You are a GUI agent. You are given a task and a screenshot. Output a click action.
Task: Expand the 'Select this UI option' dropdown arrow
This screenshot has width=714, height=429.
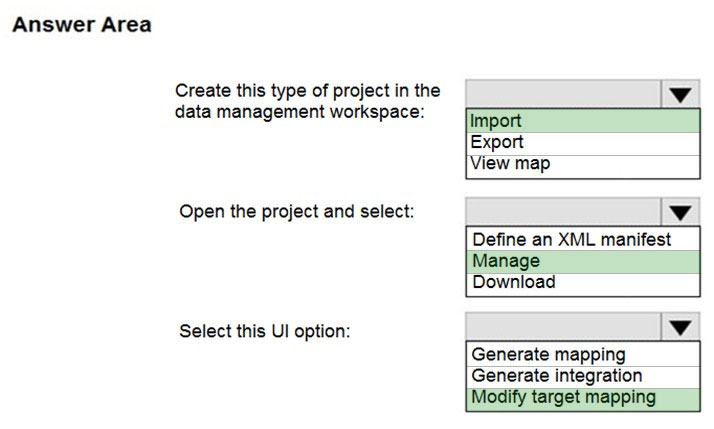(680, 327)
